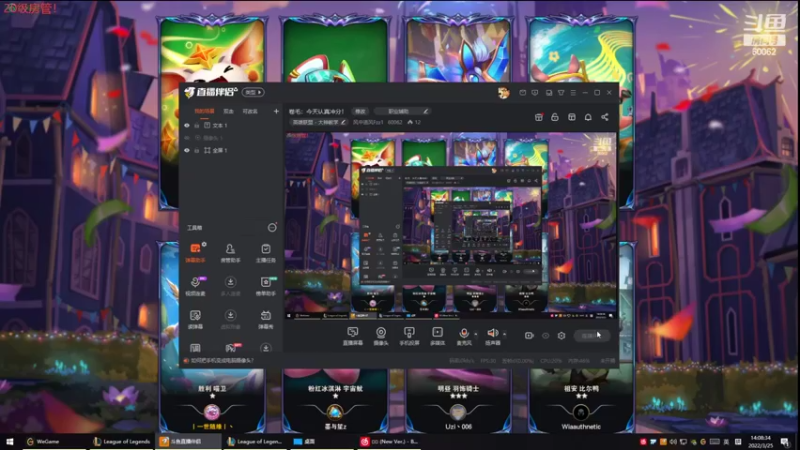The height and width of the screenshot is (450, 800).
Task: Toggle visibility of dimmed 摄像头 1 layer
Action: 187,138
